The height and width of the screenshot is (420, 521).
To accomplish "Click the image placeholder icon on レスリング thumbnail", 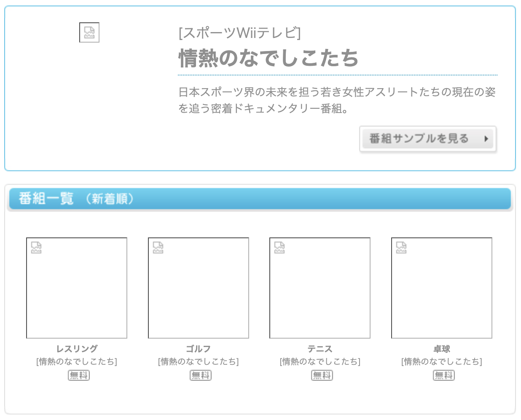I will pos(36,248).
